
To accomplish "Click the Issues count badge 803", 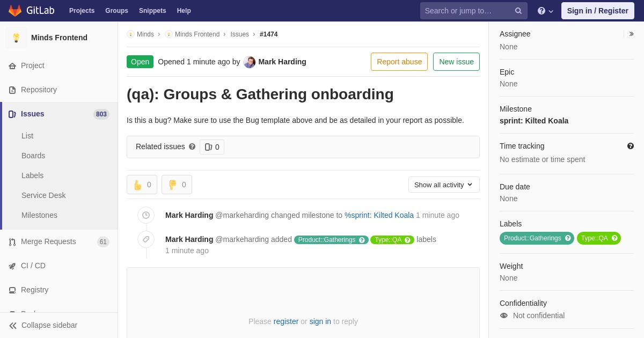I will (101, 114).
